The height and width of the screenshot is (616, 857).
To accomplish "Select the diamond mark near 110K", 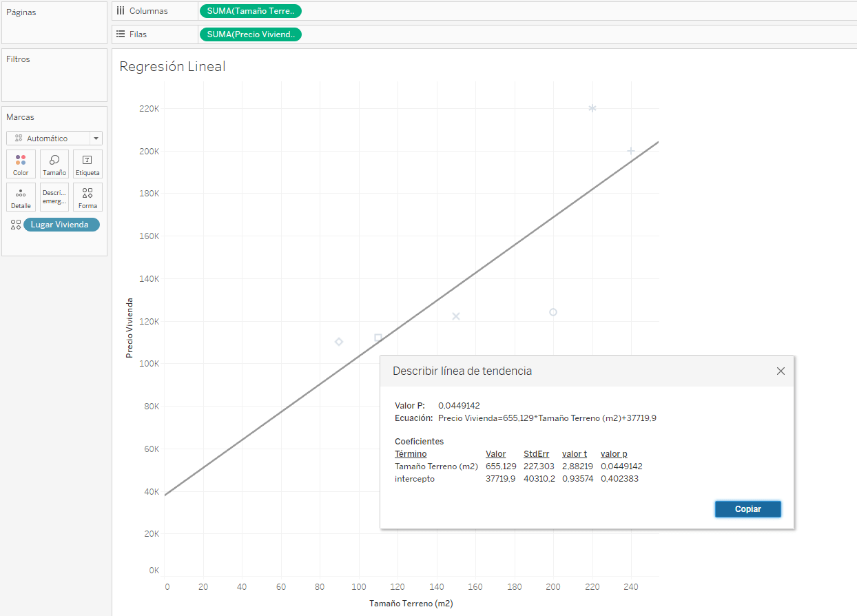I will (x=339, y=342).
